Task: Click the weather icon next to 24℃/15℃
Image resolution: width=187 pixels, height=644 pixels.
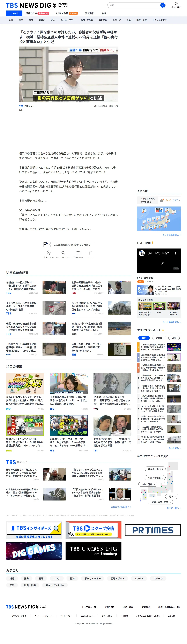Action: tap(162, 200)
